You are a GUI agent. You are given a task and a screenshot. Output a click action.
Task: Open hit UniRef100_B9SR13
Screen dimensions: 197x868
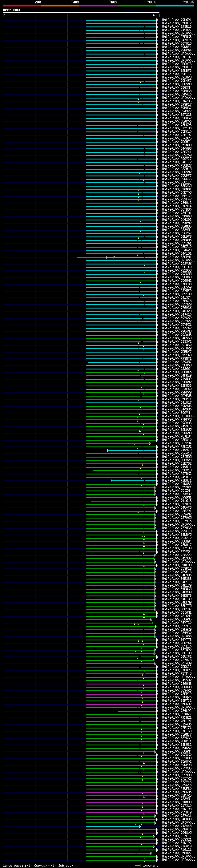[x=176, y=26]
